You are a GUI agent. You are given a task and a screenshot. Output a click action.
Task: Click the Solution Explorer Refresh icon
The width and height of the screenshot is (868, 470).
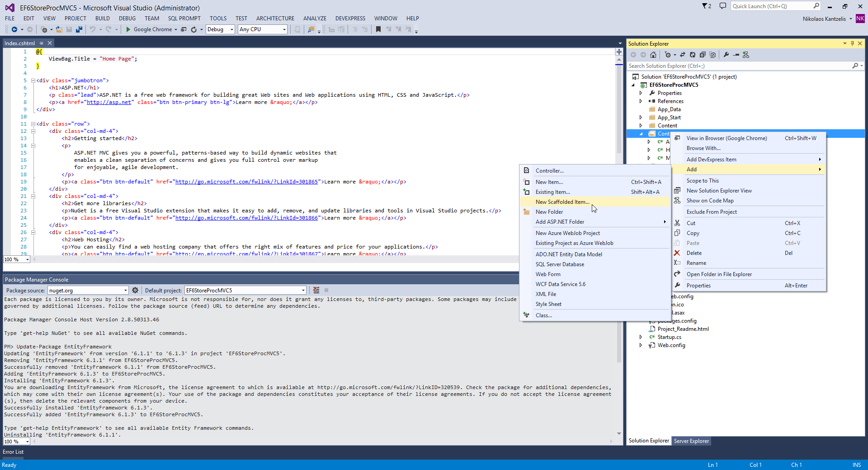(x=693, y=55)
